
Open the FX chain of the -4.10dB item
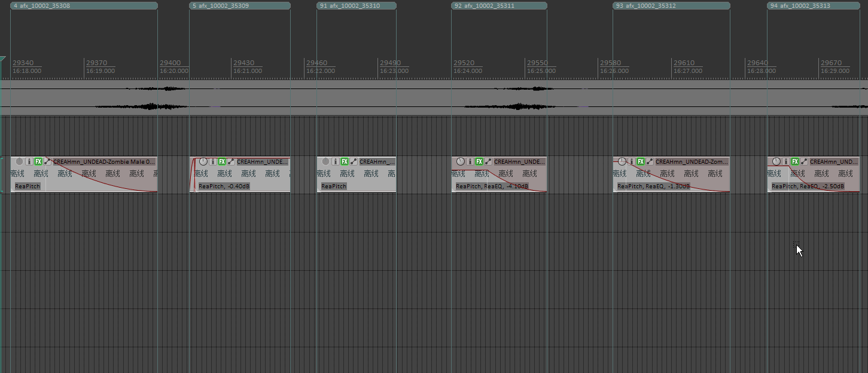click(479, 161)
